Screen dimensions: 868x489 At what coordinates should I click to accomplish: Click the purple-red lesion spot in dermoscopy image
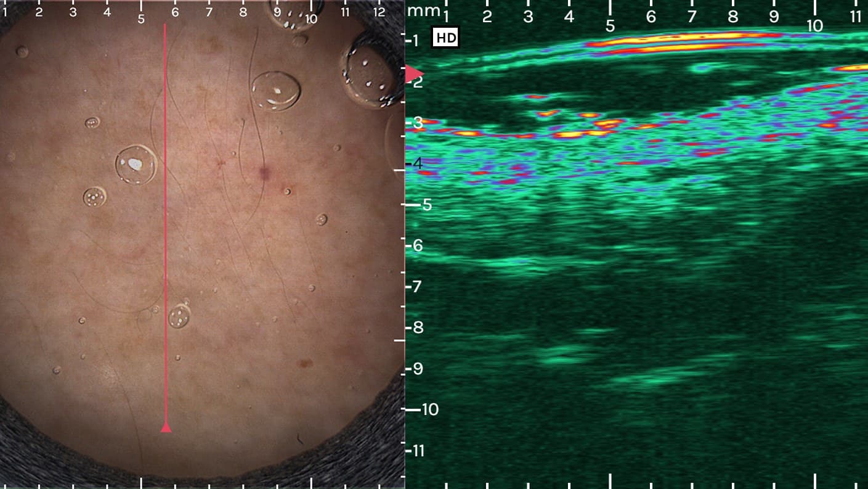coord(265,173)
